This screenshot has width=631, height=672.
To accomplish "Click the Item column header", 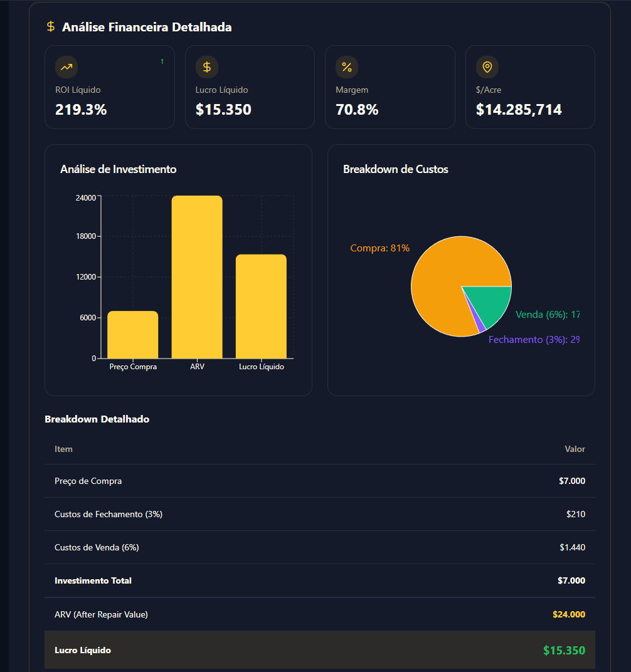I will tap(63, 449).
